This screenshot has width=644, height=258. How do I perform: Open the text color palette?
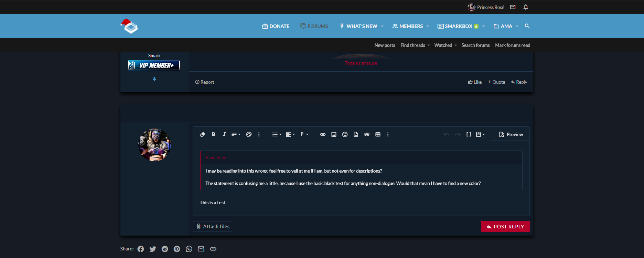click(249, 134)
